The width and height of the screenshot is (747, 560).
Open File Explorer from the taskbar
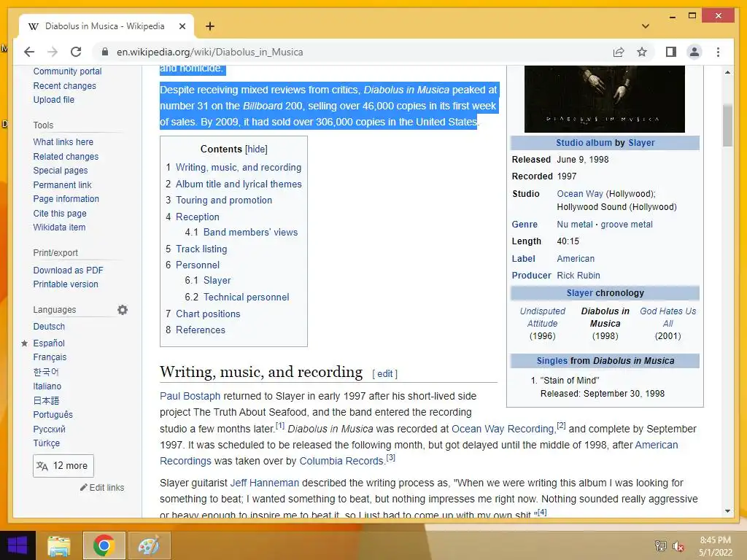(x=59, y=545)
